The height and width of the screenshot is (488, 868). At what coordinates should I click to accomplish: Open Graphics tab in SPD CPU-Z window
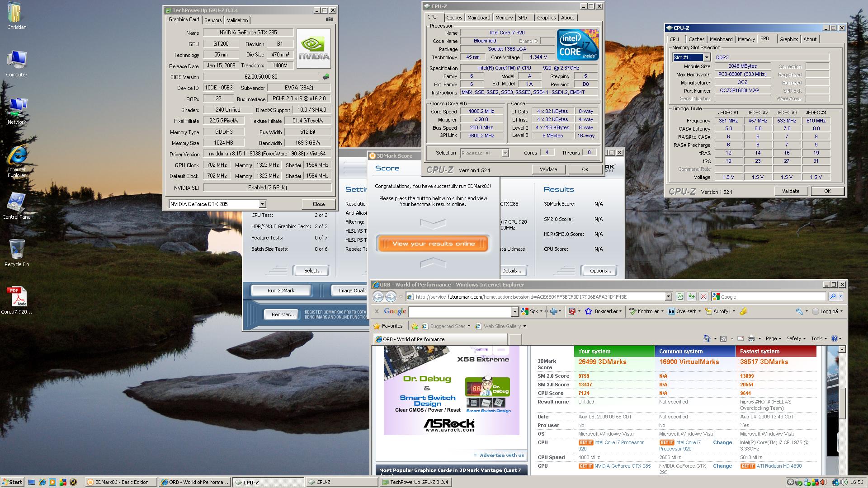788,39
